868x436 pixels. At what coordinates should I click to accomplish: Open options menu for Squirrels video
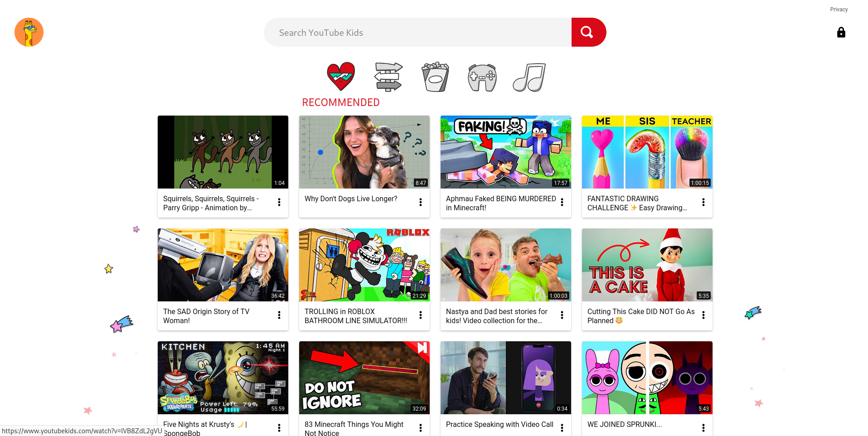[x=279, y=202]
